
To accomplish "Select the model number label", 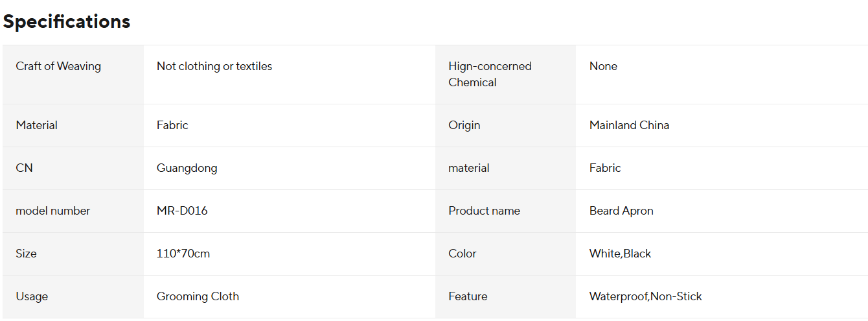I will pyautogui.click(x=53, y=211).
